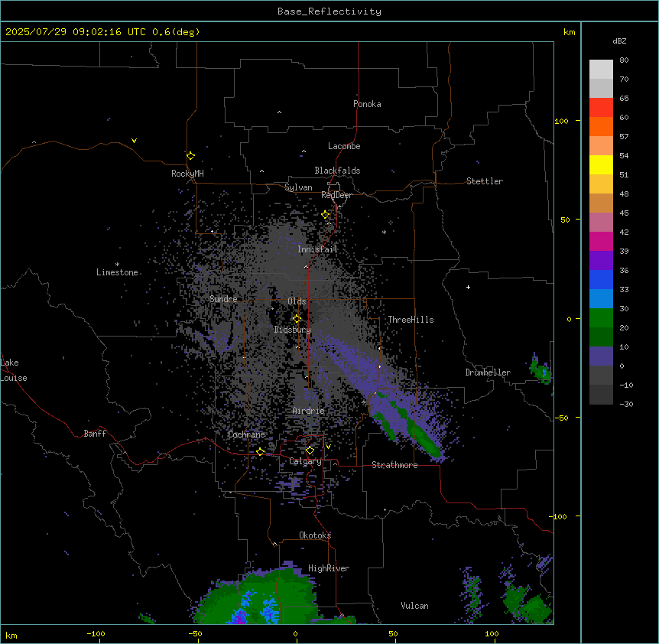This screenshot has width=659, height=644.
Task: Click the yellow V marker east of Calgary
Action: pos(328,447)
